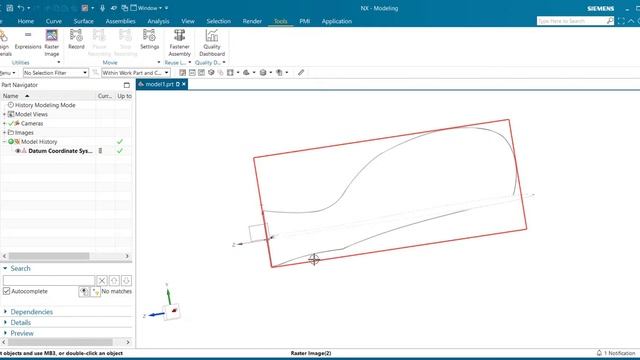Image resolution: width=640 pixels, height=360 pixels.
Task: Toggle the Autocomplete checkbox
Action: [7, 291]
